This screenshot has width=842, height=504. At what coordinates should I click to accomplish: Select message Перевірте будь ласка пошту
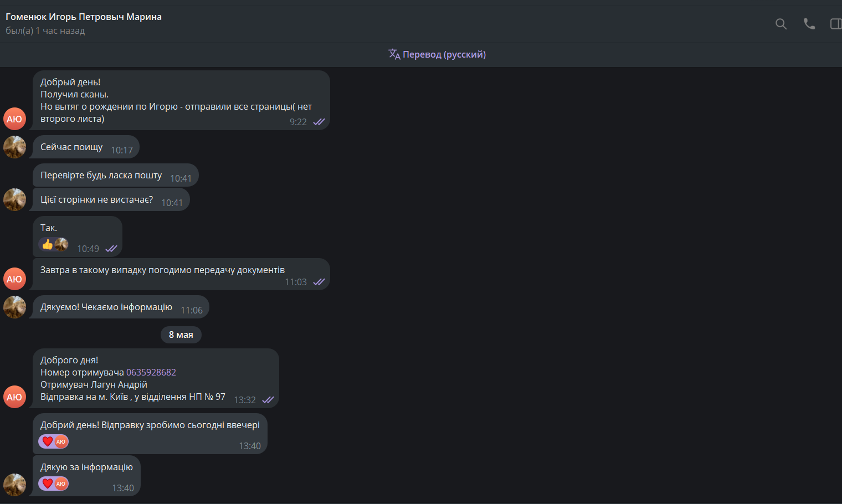[116, 175]
